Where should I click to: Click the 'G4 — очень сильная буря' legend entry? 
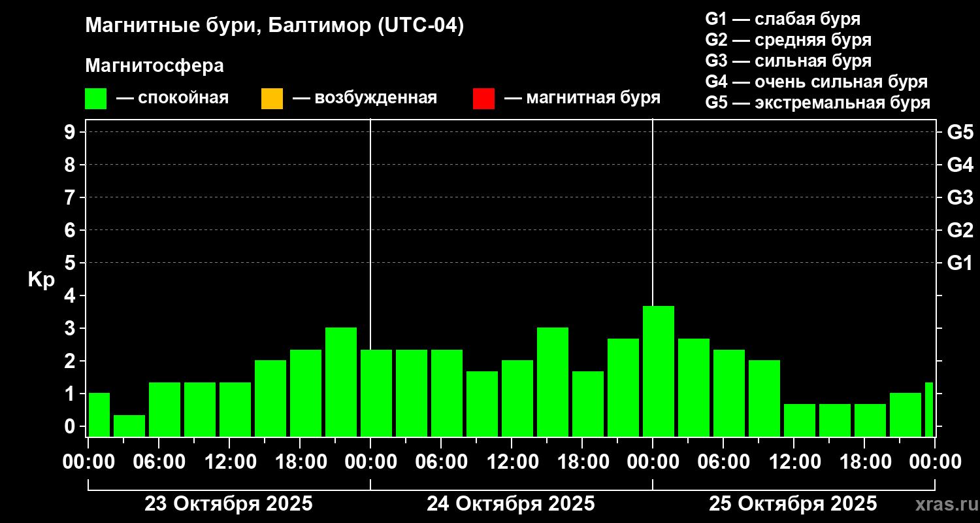(x=817, y=82)
